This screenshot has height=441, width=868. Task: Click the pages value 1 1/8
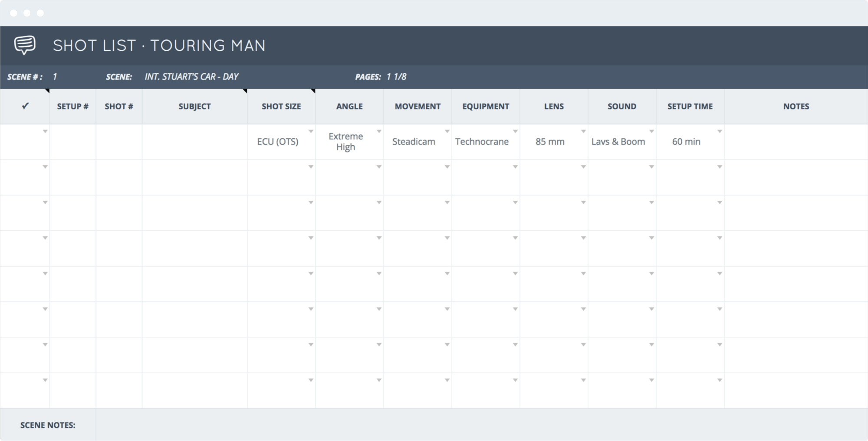(396, 77)
